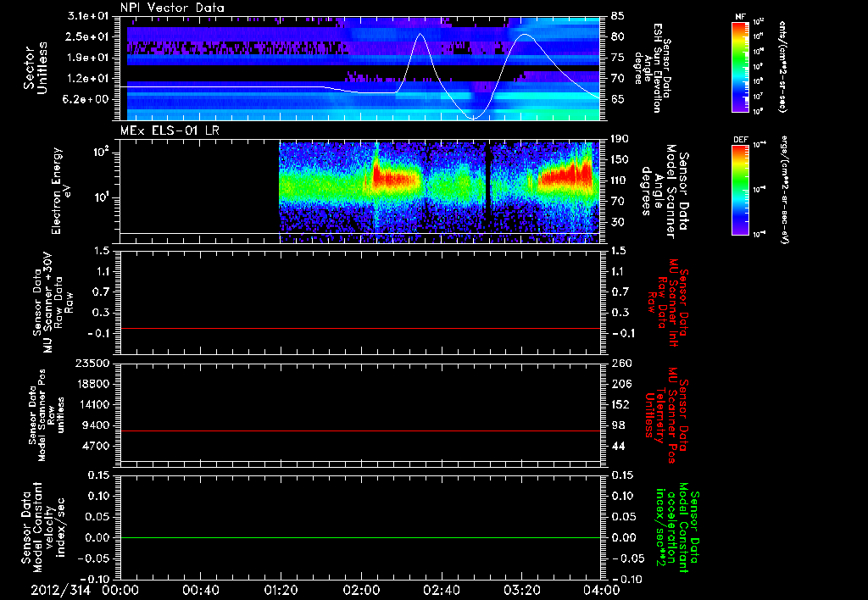Click the 98 telemetry tick value

[618, 425]
